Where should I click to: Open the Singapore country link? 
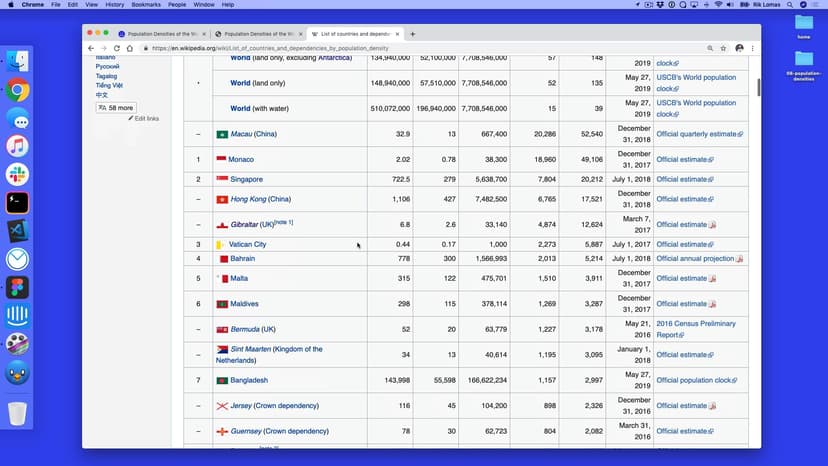[x=246, y=179]
